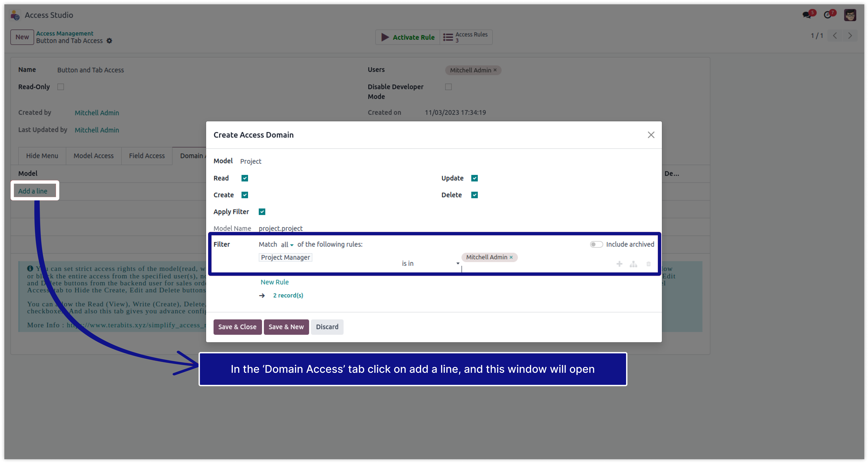Open the 2 record(s) link
This screenshot has width=868, height=463.
pos(288,296)
